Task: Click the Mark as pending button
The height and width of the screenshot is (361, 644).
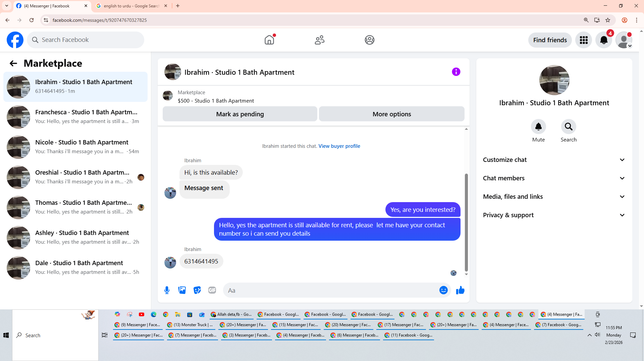Action: (240, 114)
